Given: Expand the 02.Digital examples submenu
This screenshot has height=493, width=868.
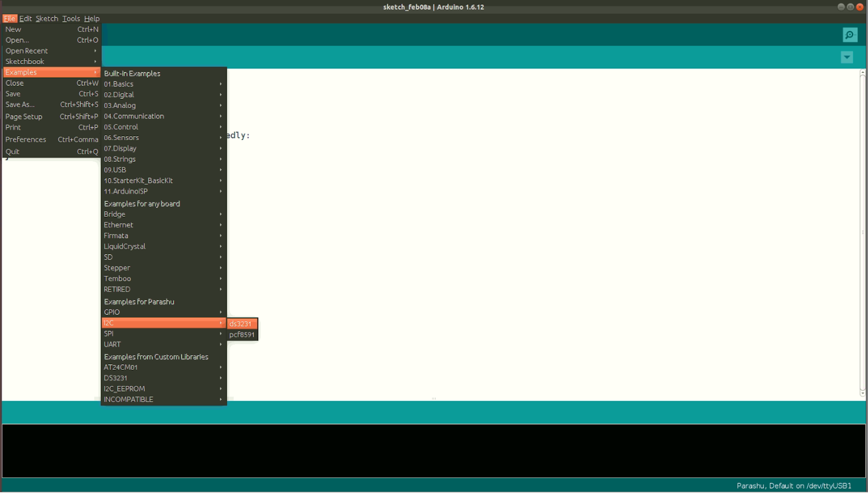Looking at the screenshot, I should [x=163, y=95].
